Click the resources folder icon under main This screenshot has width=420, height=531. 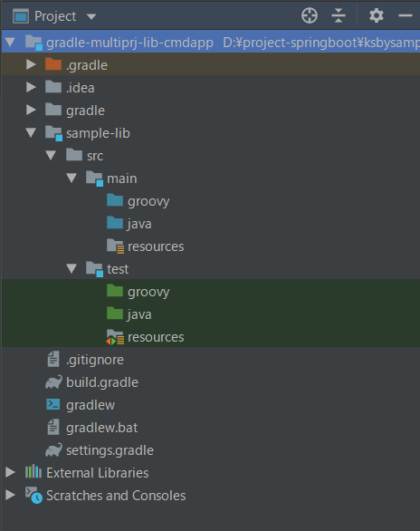tap(115, 246)
